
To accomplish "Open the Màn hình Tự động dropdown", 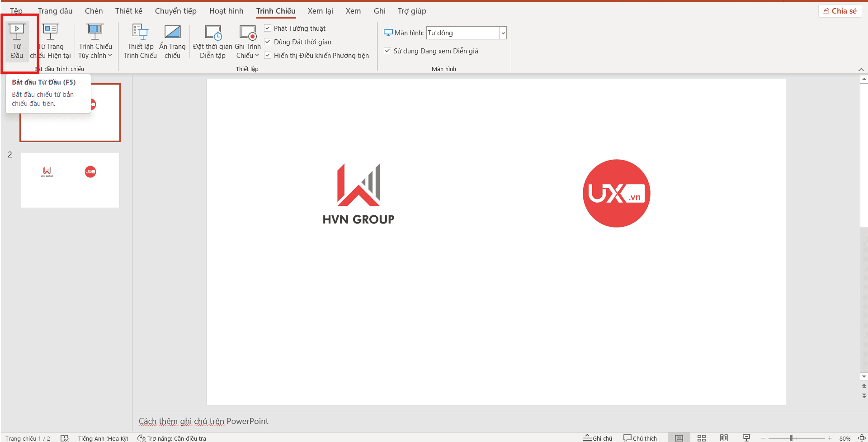I will click(503, 33).
